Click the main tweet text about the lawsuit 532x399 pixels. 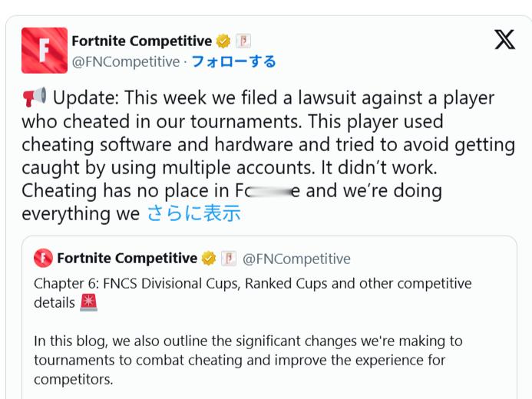(268, 156)
